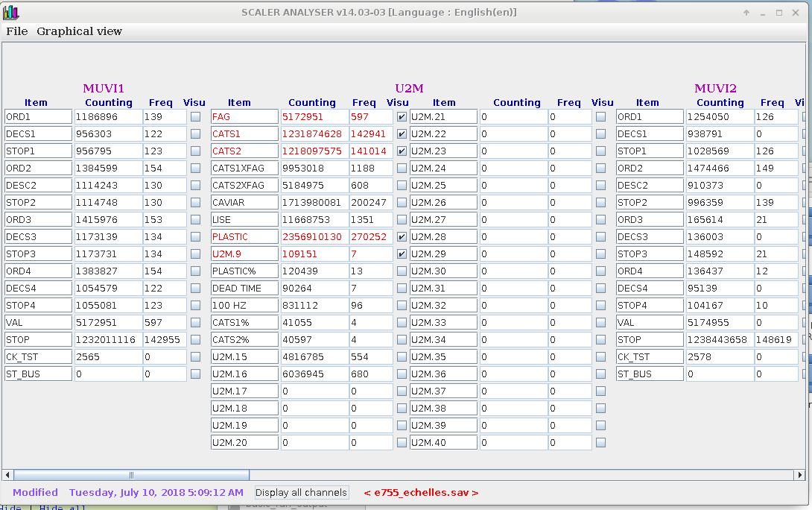Click the CAVIAR frequency value 200247

tap(371, 203)
